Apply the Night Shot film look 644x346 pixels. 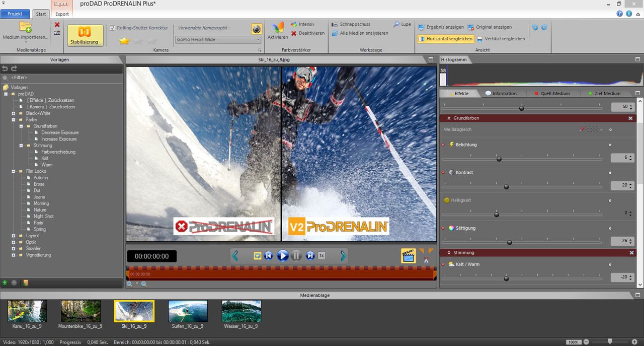coord(43,216)
